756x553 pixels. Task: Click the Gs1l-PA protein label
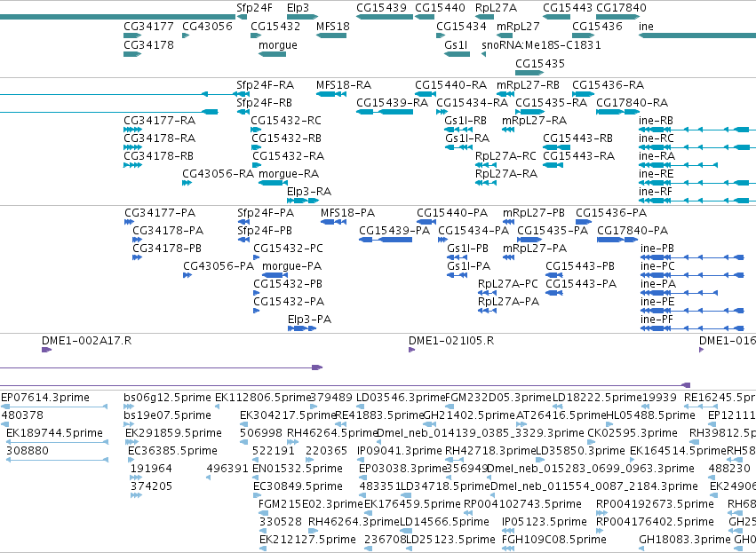pos(469,266)
